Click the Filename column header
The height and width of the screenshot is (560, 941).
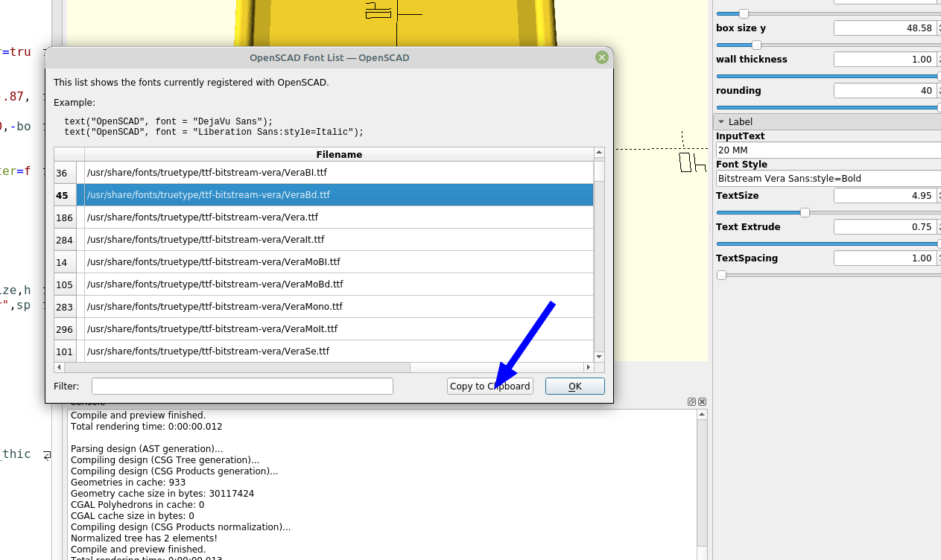[339, 154]
